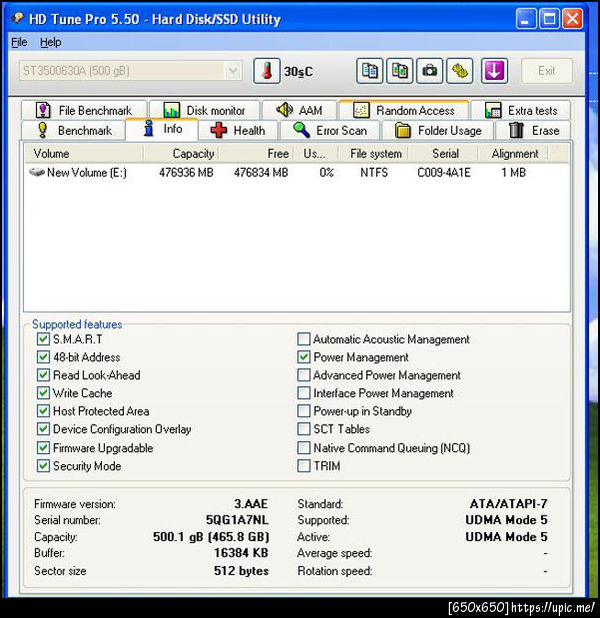Sort by the Volume column header
Image resolution: width=600 pixels, height=618 pixels.
point(84,153)
